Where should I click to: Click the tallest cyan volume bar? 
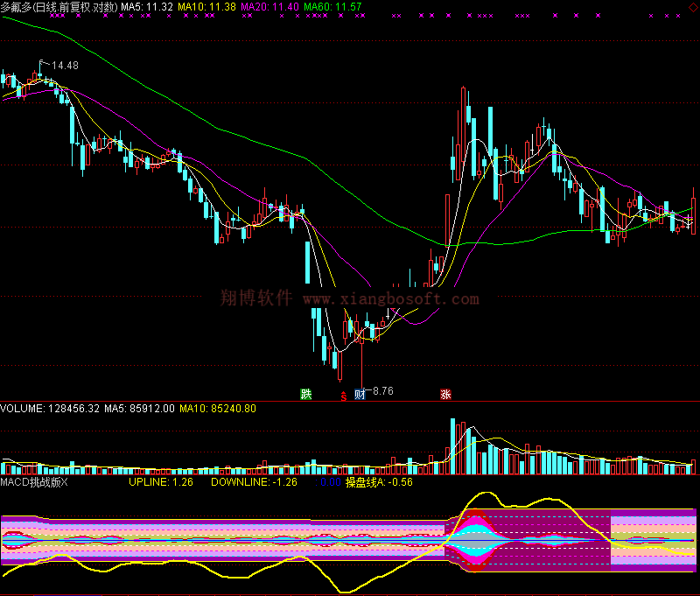[452, 446]
